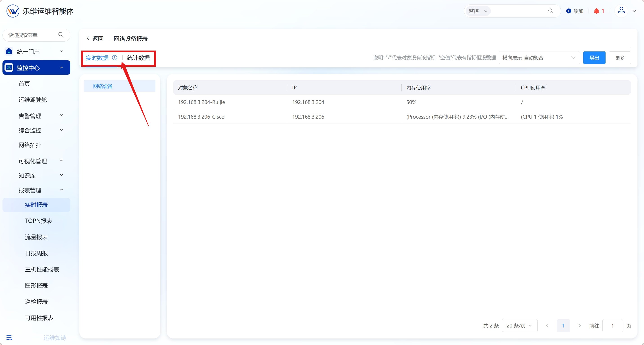
Task: Open 网络拓扑 in the sidebar
Action: tap(30, 145)
